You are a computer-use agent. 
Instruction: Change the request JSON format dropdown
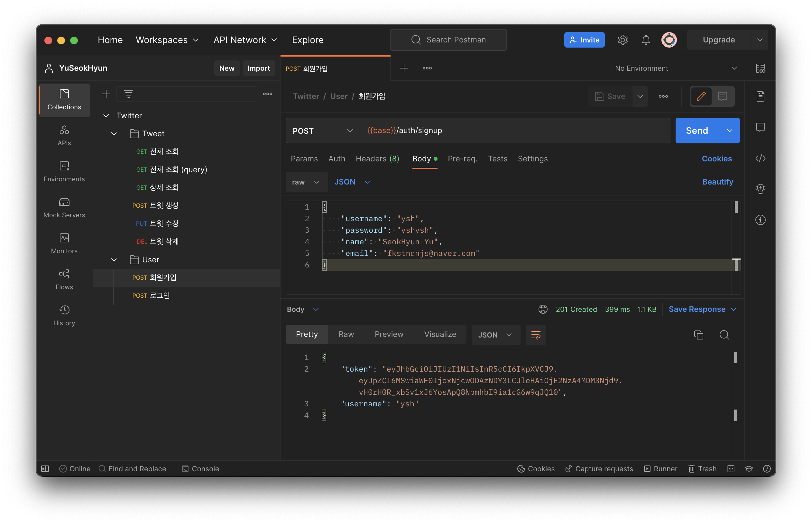[352, 182]
